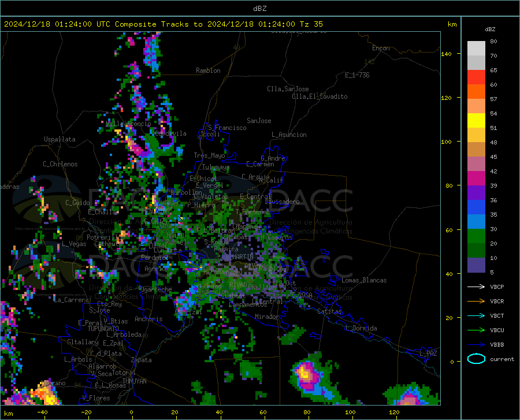Click the L_PAZ place label
The image size is (520, 420).
(x=428, y=354)
